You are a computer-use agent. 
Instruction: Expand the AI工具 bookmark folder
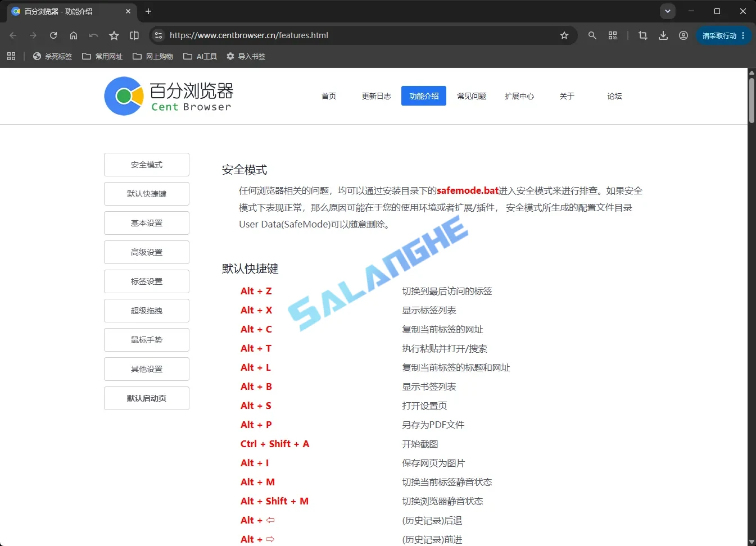pos(200,56)
